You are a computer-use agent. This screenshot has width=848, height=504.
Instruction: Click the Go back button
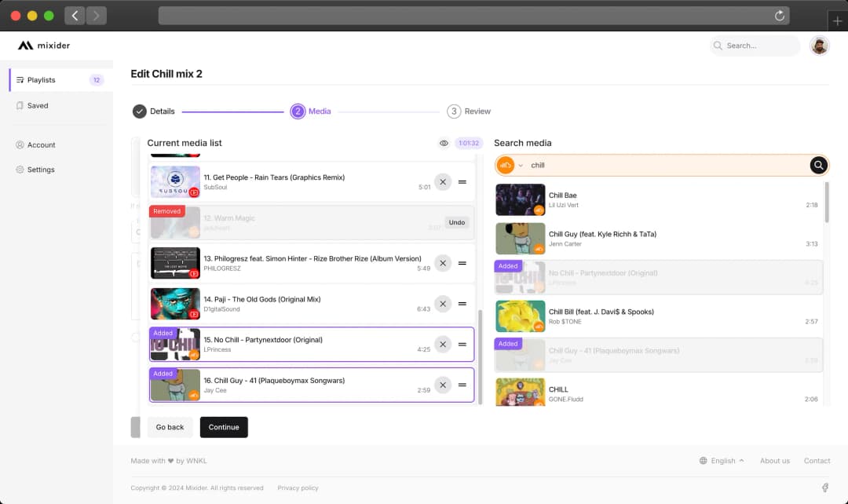point(170,427)
